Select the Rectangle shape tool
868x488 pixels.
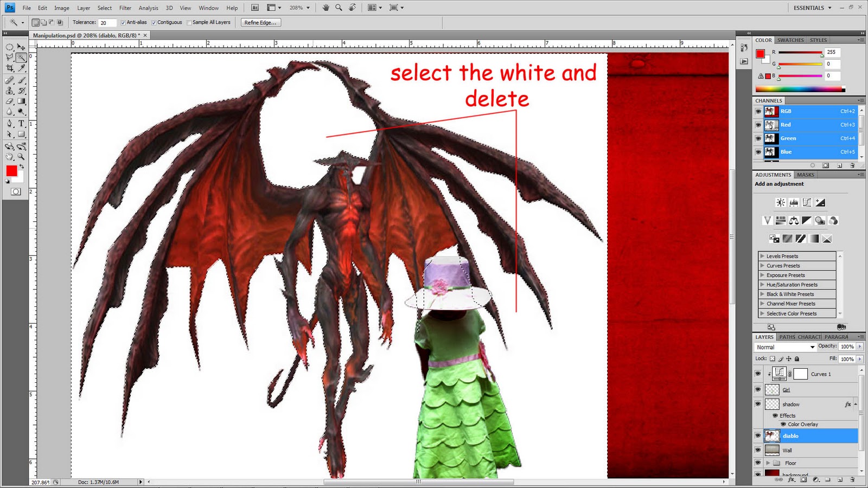(21, 134)
